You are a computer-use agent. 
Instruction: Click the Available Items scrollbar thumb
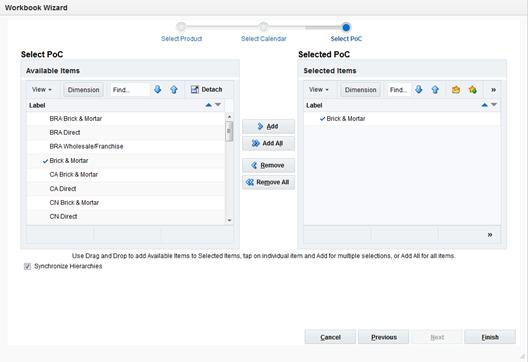pos(229,131)
